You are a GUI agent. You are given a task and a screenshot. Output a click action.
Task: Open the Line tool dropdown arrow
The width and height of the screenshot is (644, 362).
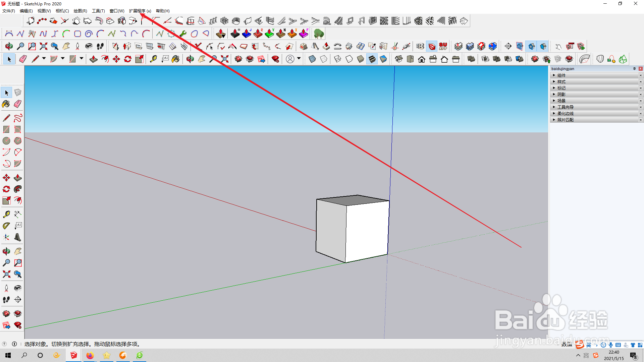pos(44,59)
